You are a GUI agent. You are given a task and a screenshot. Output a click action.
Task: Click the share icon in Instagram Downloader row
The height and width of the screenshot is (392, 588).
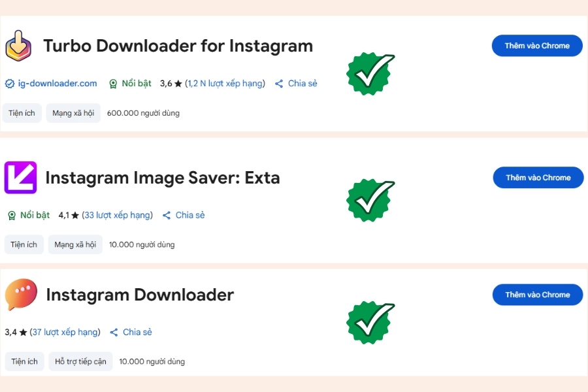pyautogui.click(x=114, y=333)
